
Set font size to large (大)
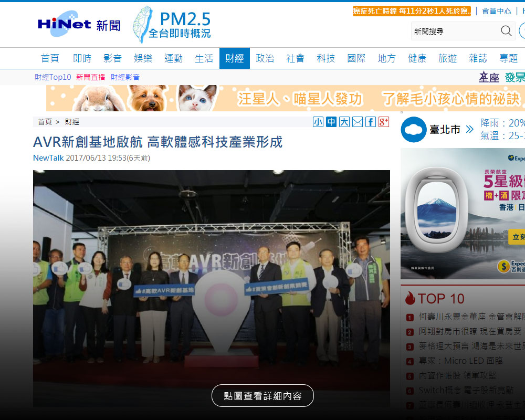point(344,122)
